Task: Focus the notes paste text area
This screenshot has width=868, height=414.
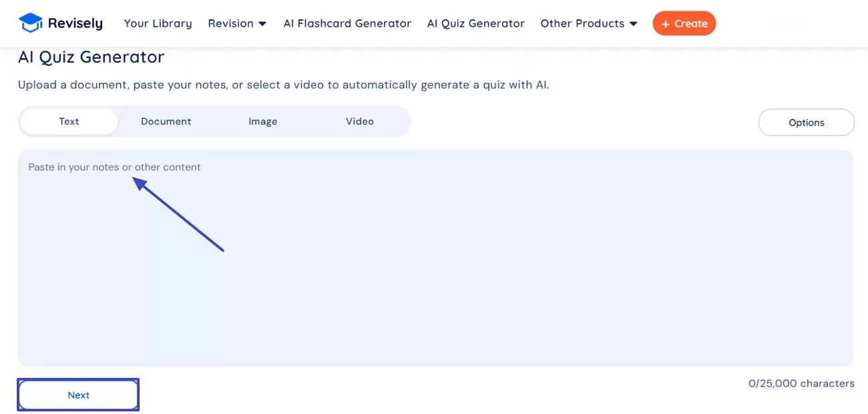Action: pos(435,267)
